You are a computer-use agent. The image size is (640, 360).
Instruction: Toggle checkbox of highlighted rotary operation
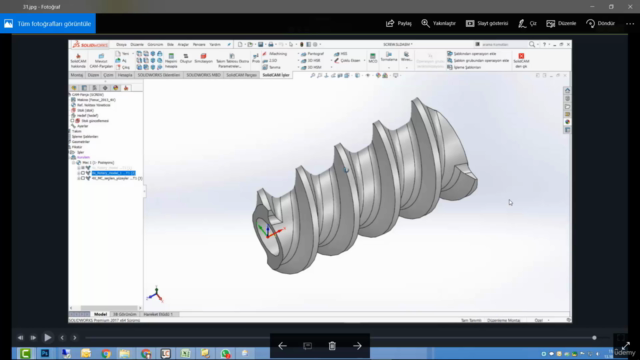point(83,173)
